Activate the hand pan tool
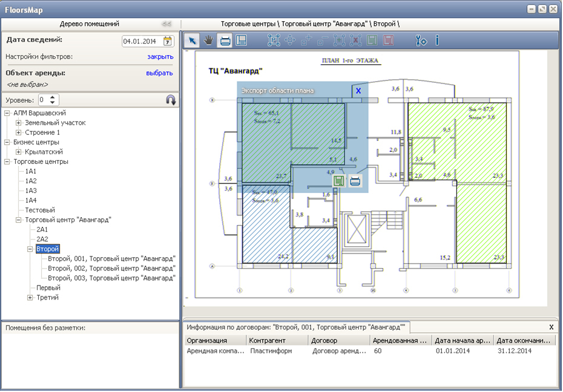 point(208,41)
